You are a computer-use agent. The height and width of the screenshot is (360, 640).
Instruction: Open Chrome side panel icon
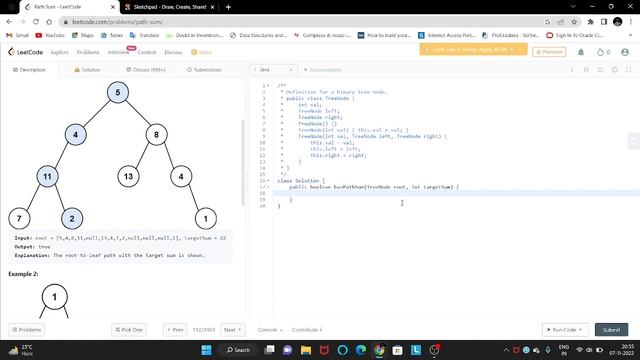(604, 22)
